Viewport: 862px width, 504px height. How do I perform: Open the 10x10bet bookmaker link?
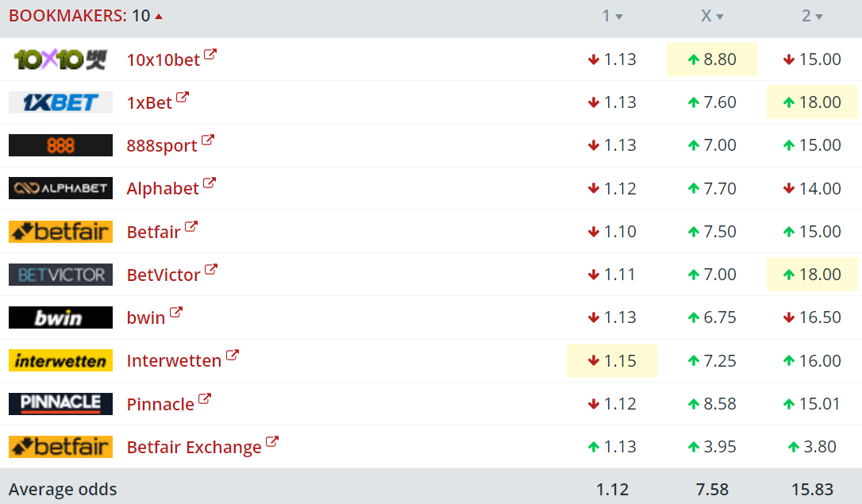[164, 60]
